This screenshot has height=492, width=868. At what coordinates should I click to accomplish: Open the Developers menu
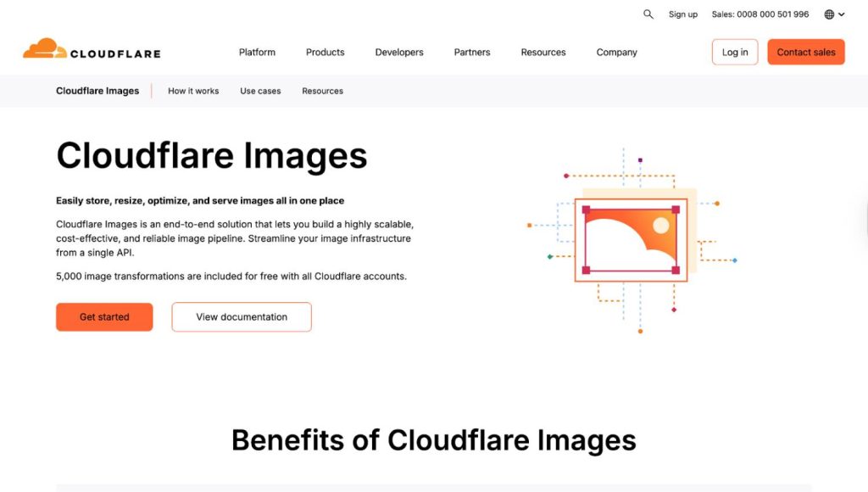click(x=398, y=52)
